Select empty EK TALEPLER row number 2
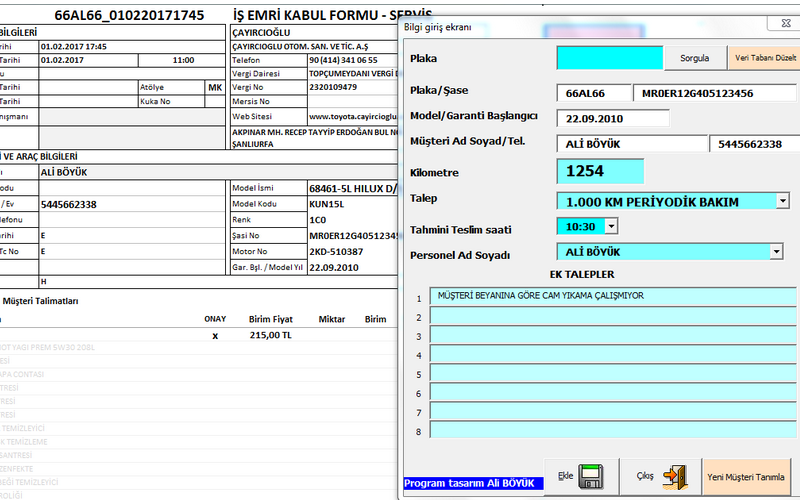Image resolution: width=800 pixels, height=500 pixels. click(612, 316)
